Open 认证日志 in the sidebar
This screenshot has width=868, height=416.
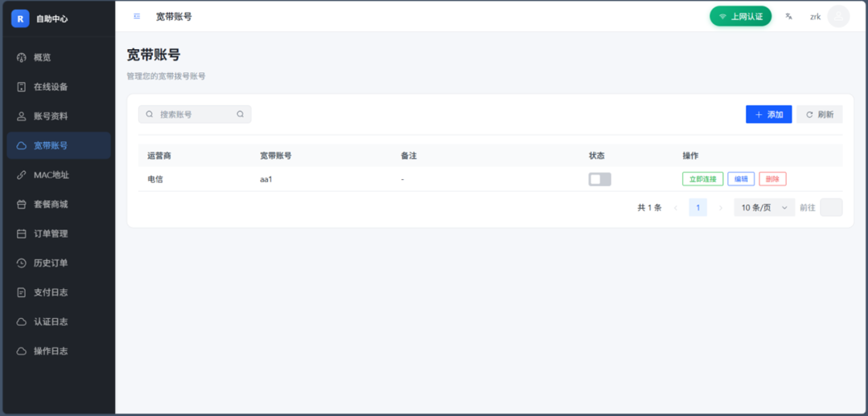59,321
